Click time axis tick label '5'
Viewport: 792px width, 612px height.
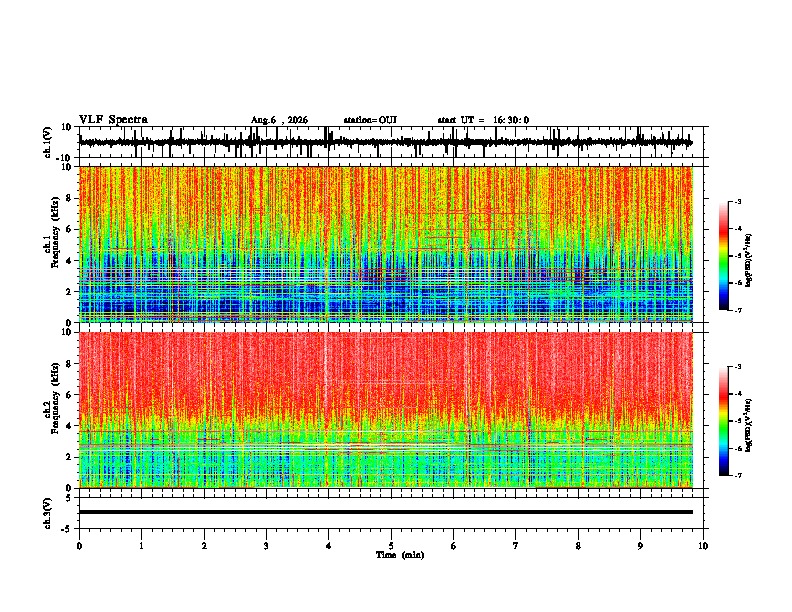pyautogui.click(x=391, y=546)
